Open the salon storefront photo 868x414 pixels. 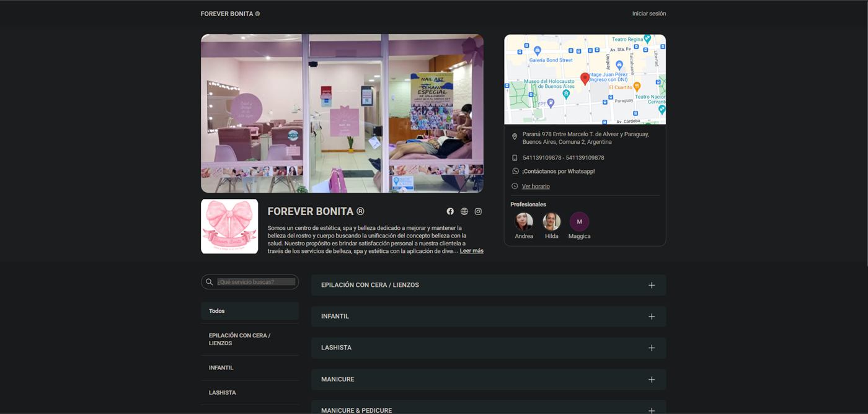(x=342, y=113)
